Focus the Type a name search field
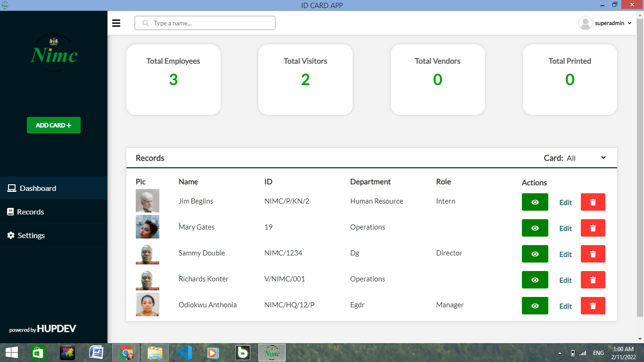The width and height of the screenshot is (644, 362). [x=205, y=23]
